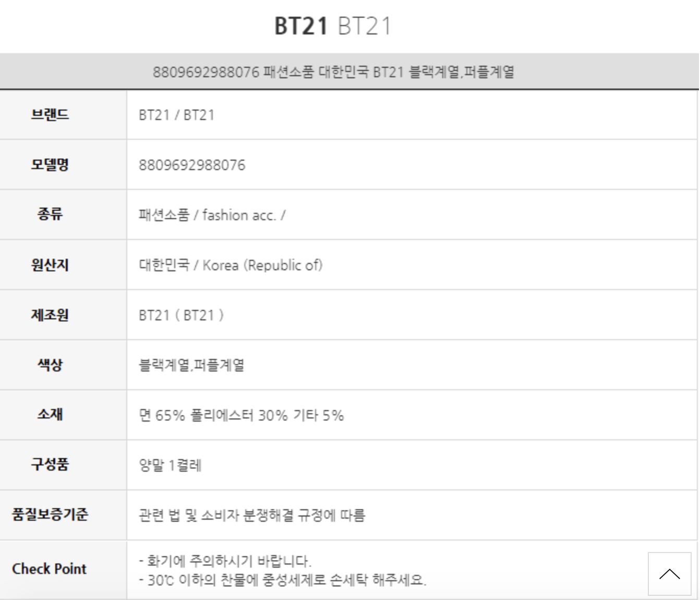
Task: Click the manufacturer value BT21 ( BT21 )
Action: (x=181, y=315)
